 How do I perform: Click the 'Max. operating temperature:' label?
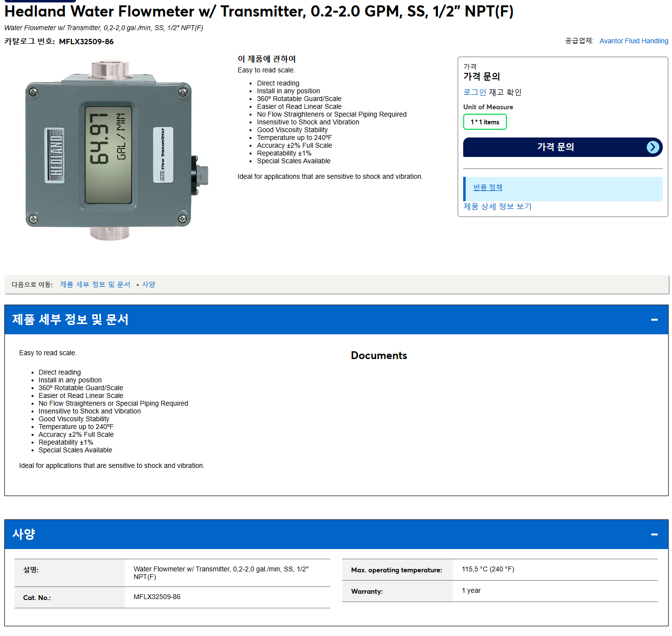[397, 570]
